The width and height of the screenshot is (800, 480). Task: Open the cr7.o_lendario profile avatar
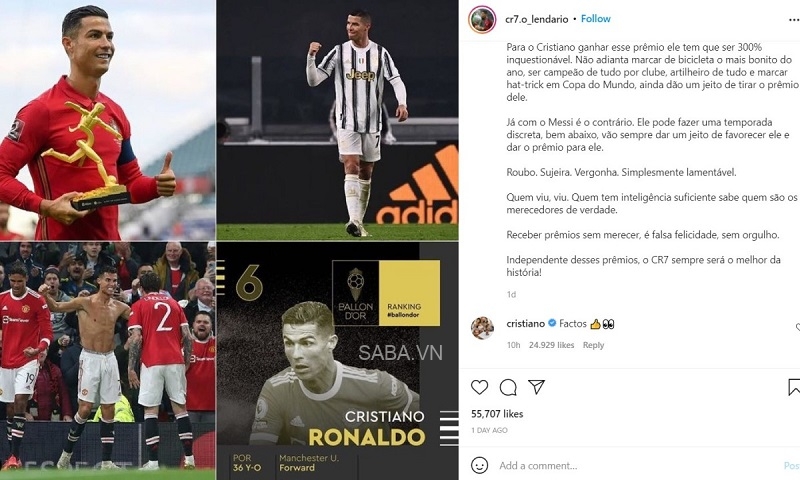point(482,20)
